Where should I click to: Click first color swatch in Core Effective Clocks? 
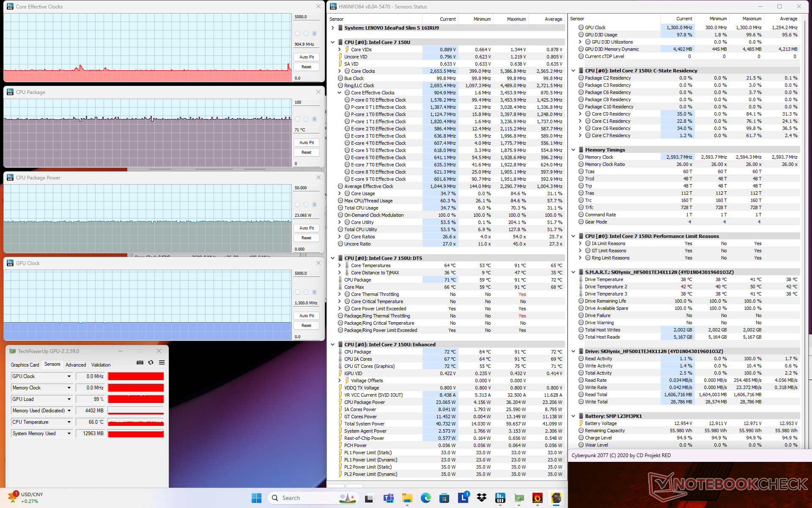297,33
